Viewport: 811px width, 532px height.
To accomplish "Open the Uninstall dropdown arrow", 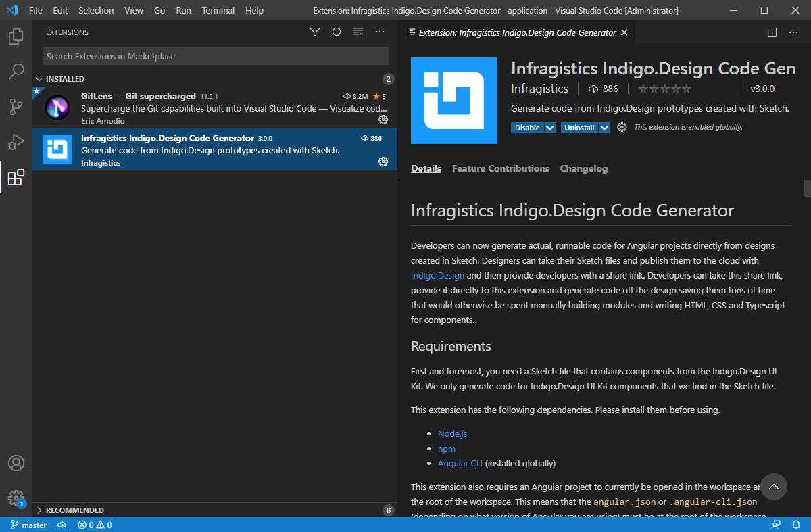I will 604,128.
